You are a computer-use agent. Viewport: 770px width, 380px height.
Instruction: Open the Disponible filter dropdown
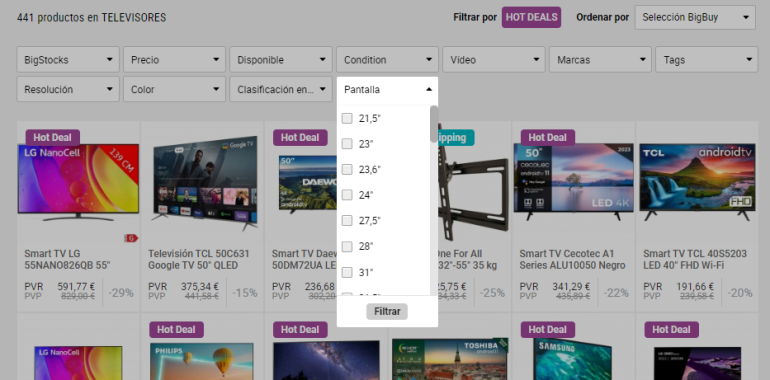coord(281,60)
